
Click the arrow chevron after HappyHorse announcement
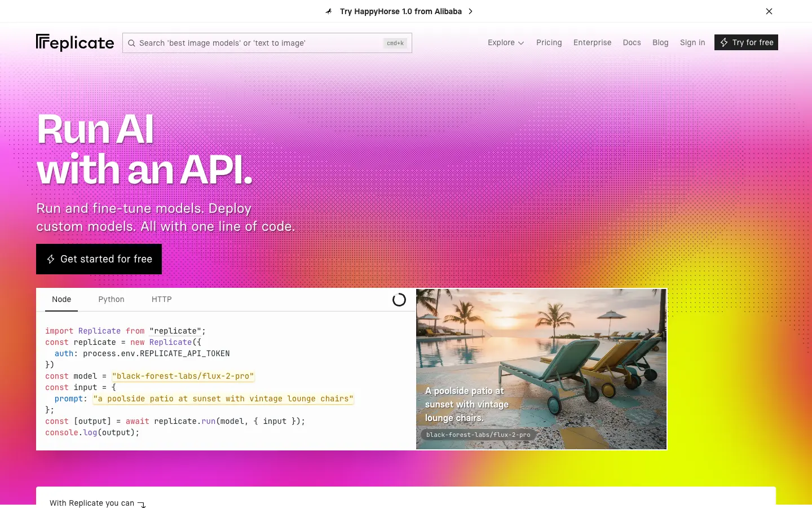coord(470,11)
